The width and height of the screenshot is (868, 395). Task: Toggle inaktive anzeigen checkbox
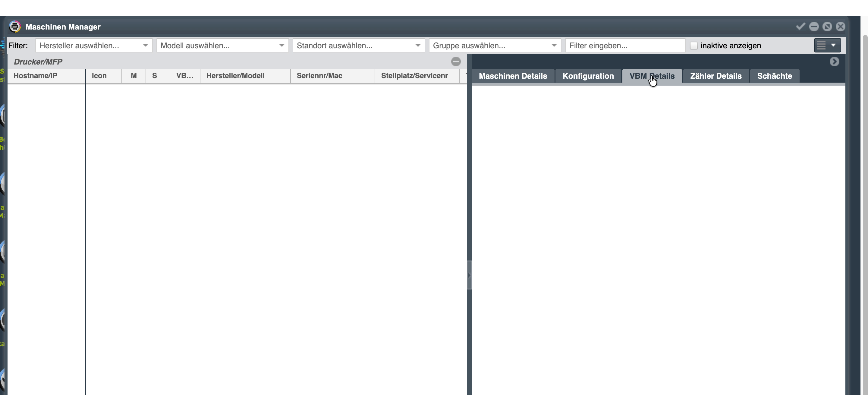[x=693, y=46]
